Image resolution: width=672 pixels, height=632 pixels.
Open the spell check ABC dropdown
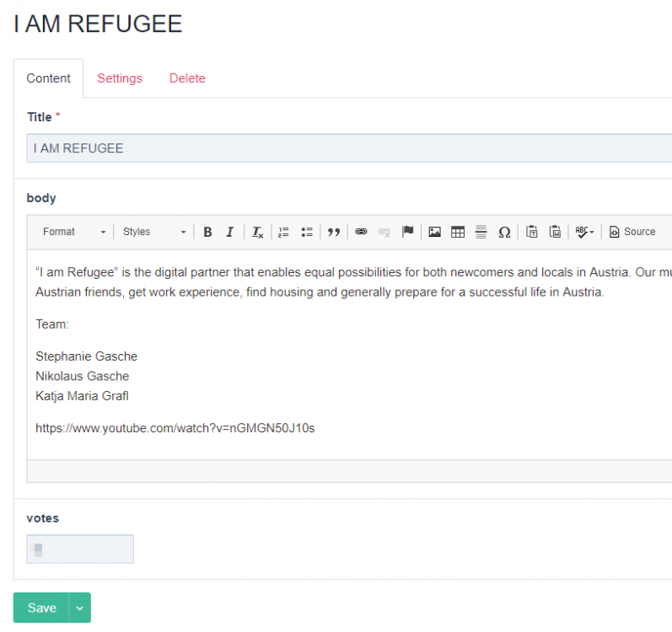pyautogui.click(x=584, y=232)
